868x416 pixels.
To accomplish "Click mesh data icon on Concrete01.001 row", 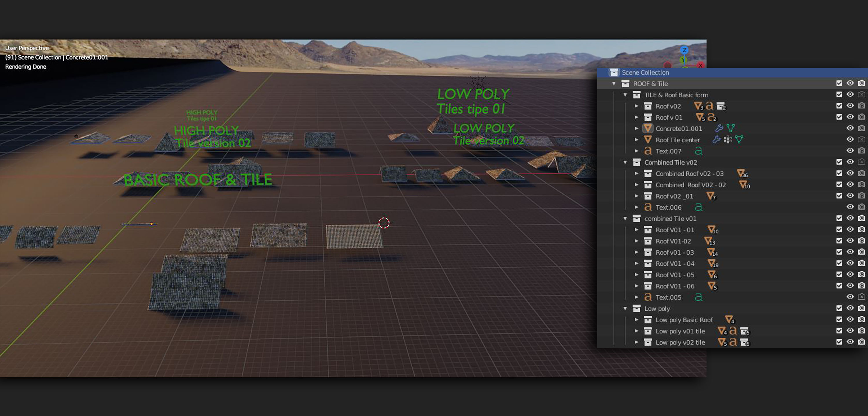I will 731,128.
